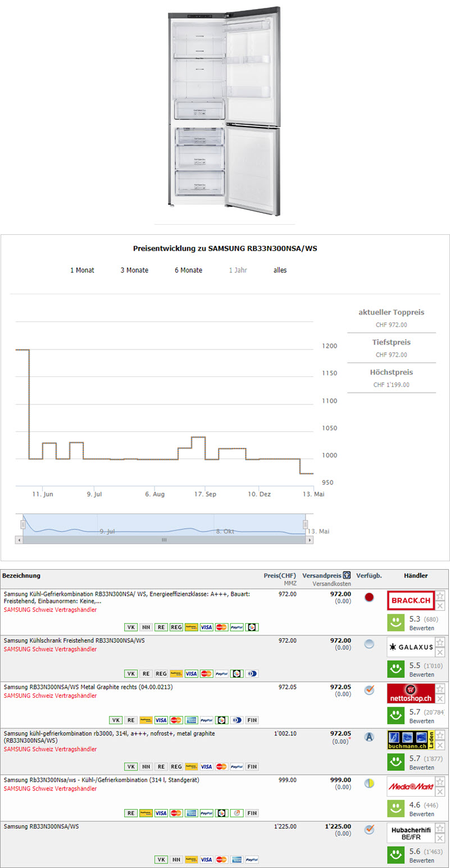Click the star icon beside BRACK.CH logo
The image size is (450, 868).
440,596
